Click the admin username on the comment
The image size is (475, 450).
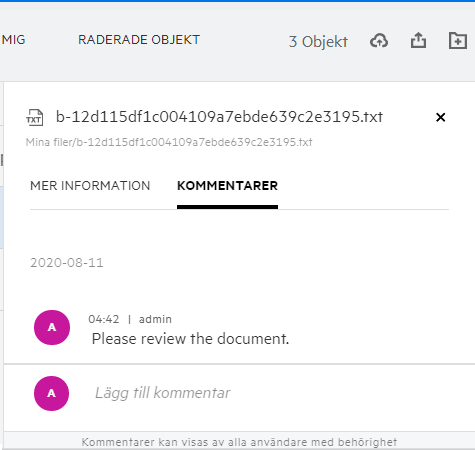coord(155,319)
